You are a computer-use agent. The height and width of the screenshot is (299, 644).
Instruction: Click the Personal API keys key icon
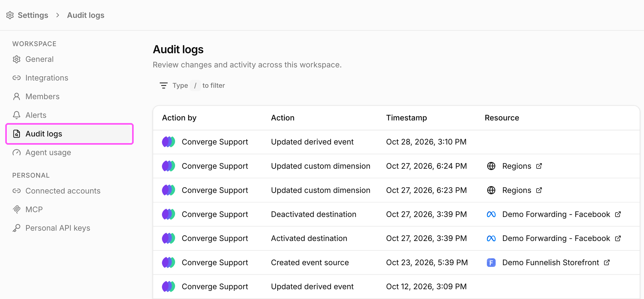(16, 228)
